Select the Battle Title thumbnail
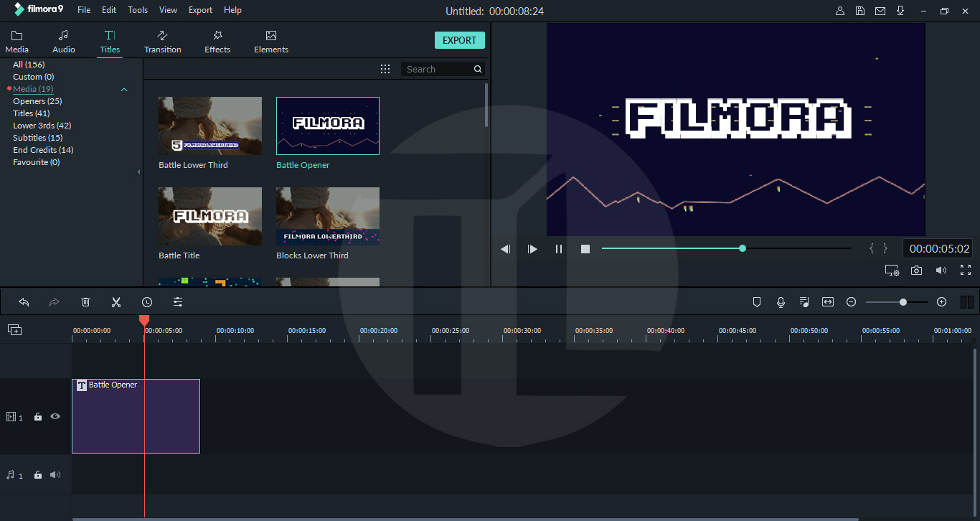The height and width of the screenshot is (521, 980). pyautogui.click(x=210, y=216)
